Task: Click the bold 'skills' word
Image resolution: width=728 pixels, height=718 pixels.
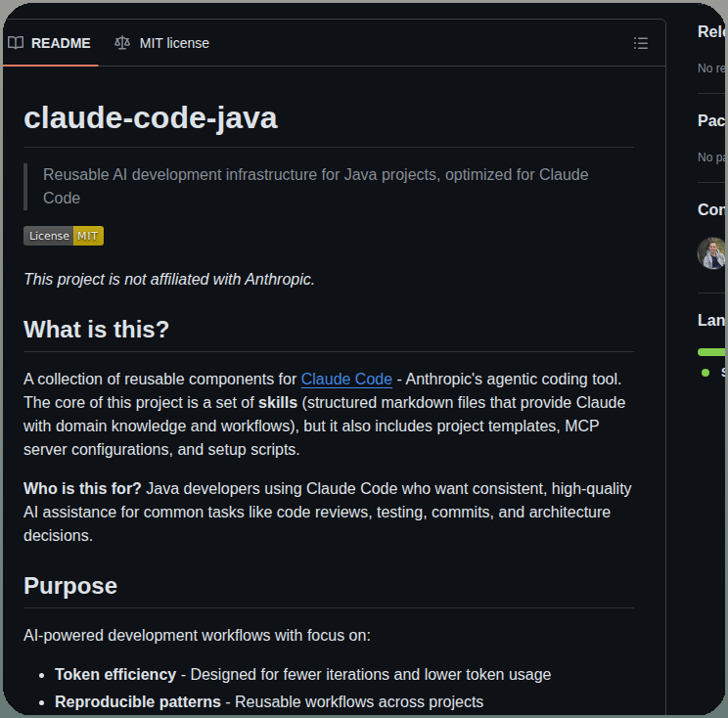Action: click(278, 402)
